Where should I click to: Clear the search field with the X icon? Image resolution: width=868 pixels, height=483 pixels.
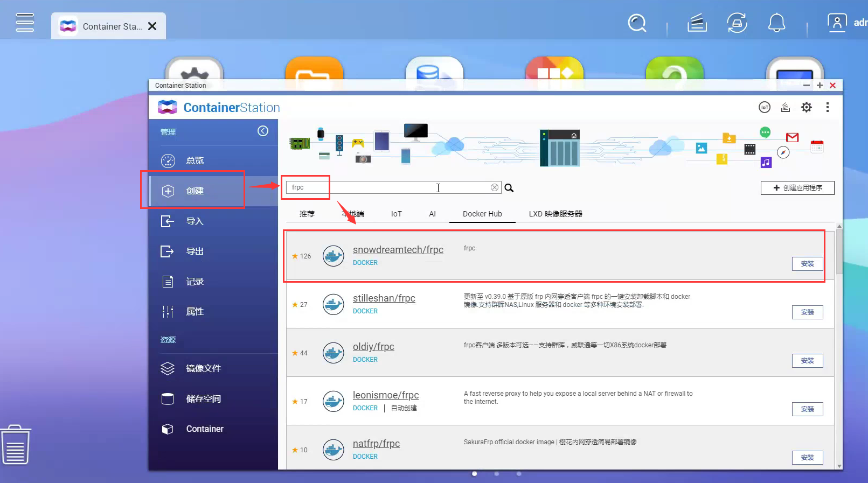(494, 187)
